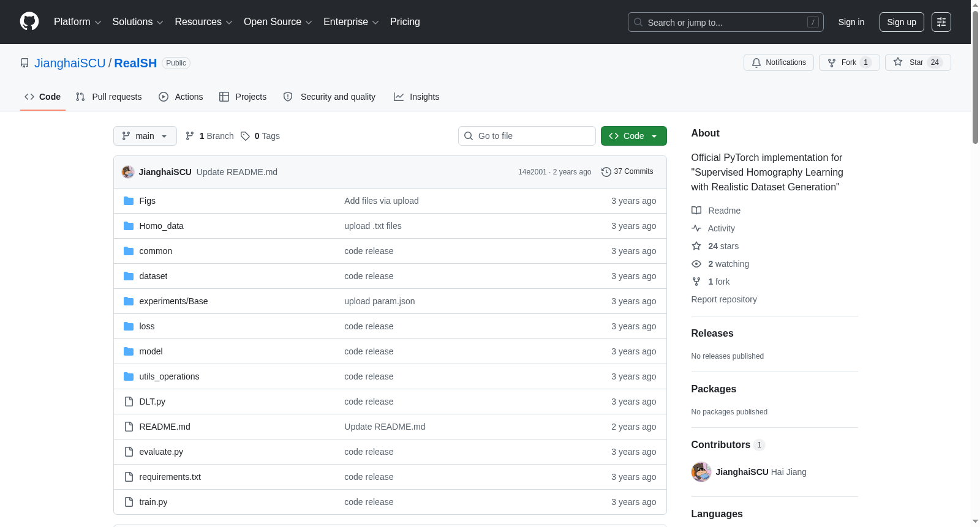Click the Sign up button
980x527 pixels.
[x=902, y=22]
